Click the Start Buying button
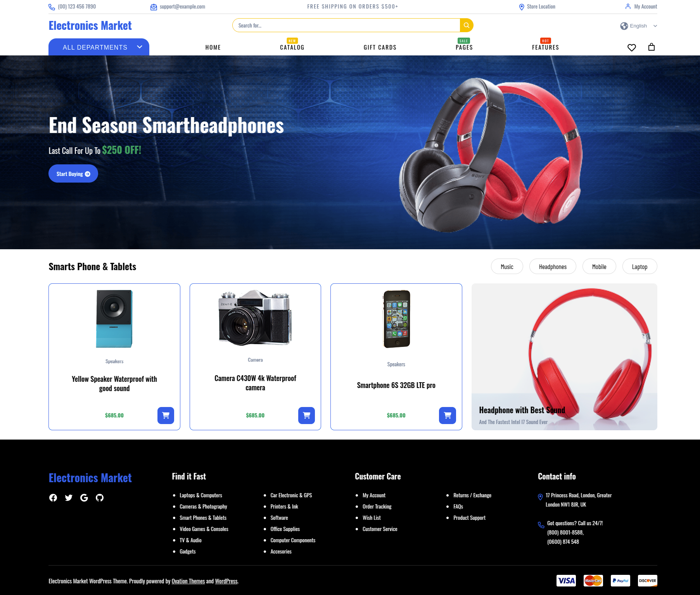This screenshot has height=595, width=700. 73,174
